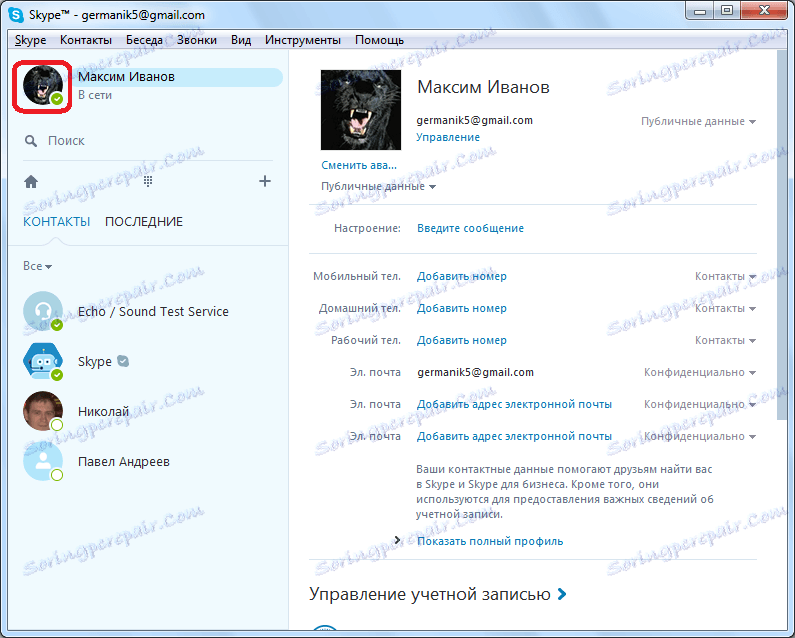
Task: Maximize the Skype window
Action: (727, 11)
